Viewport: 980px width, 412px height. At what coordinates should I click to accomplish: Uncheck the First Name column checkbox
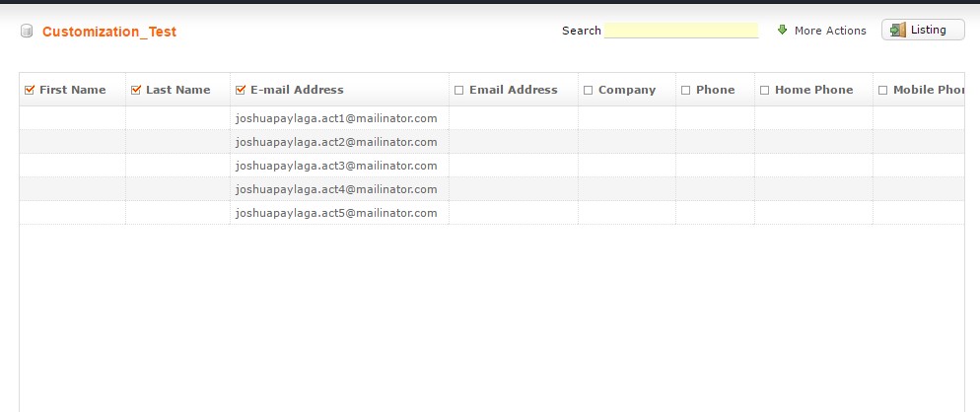click(x=30, y=91)
